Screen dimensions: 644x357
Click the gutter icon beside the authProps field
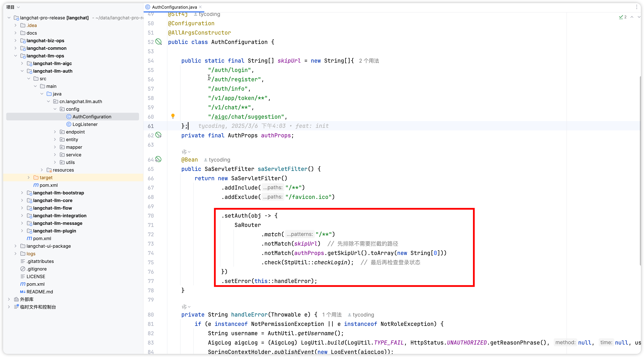tap(159, 135)
